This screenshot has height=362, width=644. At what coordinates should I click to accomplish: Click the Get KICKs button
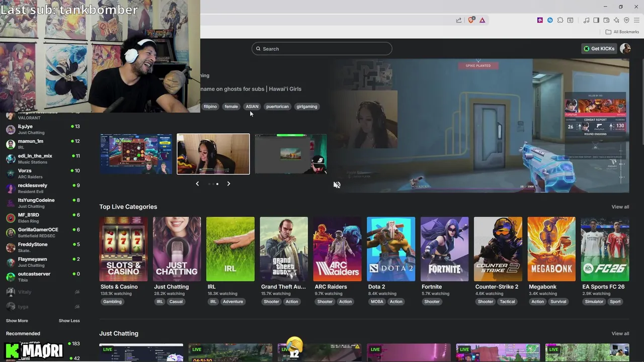point(599,49)
